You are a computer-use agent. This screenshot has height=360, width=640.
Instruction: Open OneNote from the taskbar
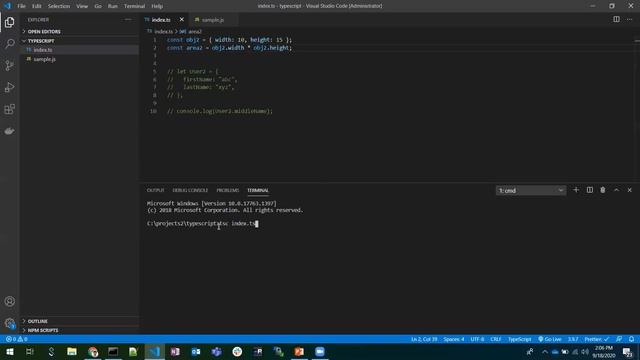(x=175, y=351)
